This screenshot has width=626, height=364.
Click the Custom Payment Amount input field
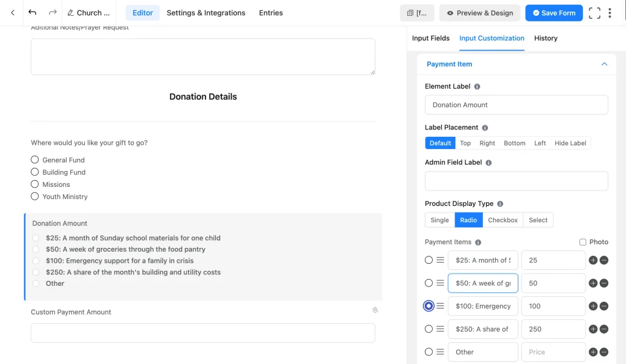[203, 333]
